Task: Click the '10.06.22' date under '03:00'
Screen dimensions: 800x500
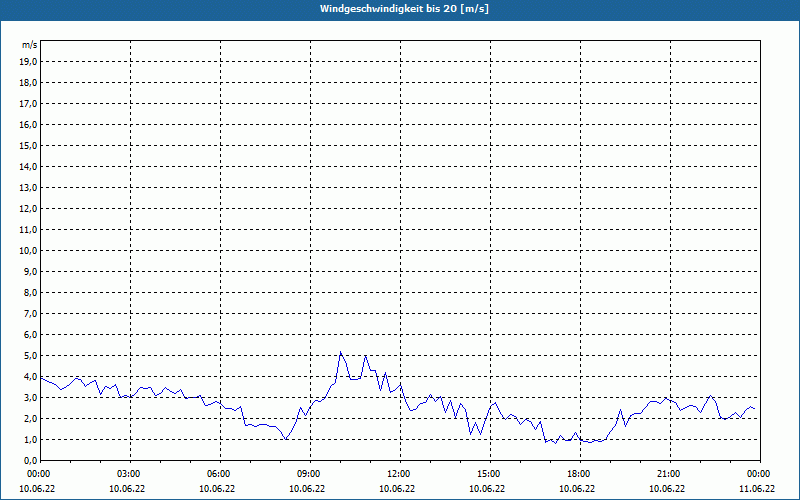Action: [127, 488]
